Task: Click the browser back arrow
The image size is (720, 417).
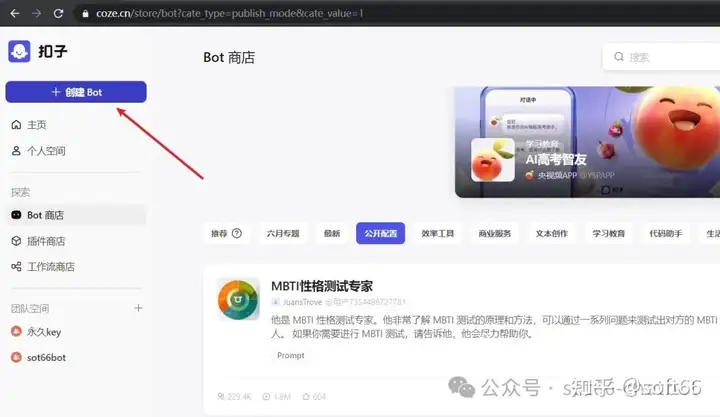Action: coord(15,13)
